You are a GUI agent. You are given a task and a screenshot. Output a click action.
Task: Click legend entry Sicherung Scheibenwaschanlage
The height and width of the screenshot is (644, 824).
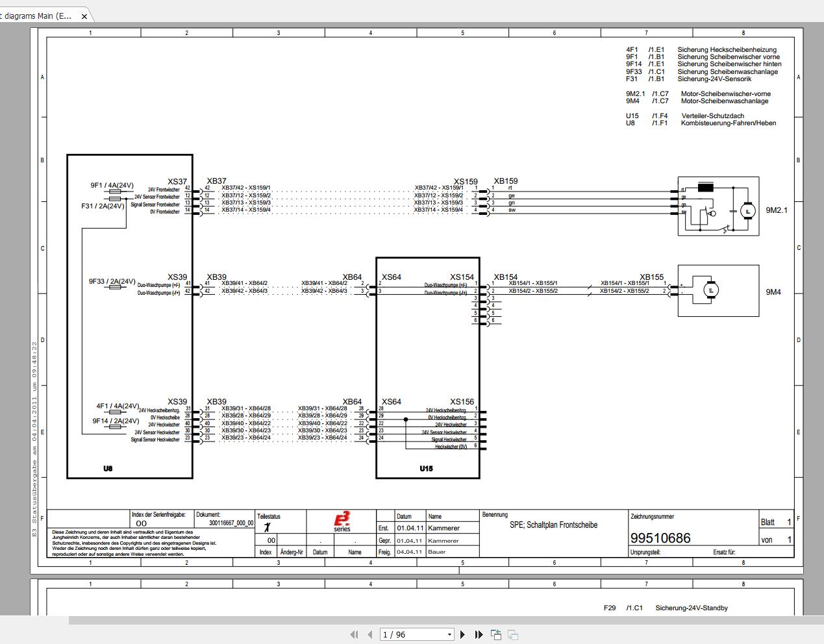pos(727,72)
